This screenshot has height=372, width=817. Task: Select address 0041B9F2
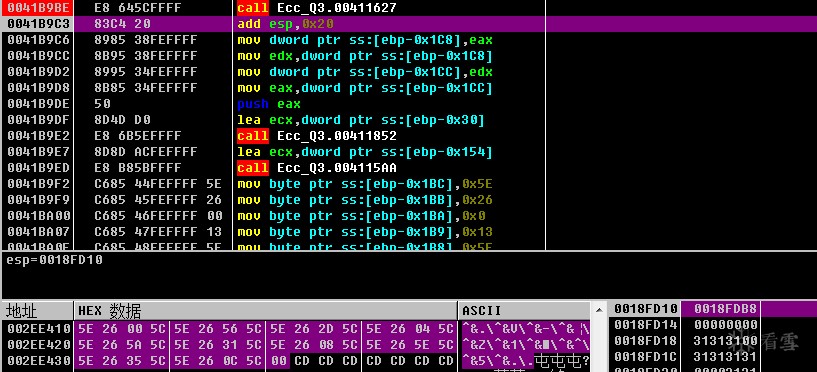click(38, 184)
